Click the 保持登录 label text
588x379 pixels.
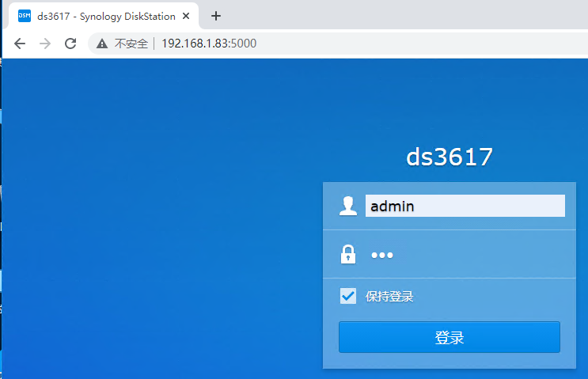(x=389, y=297)
